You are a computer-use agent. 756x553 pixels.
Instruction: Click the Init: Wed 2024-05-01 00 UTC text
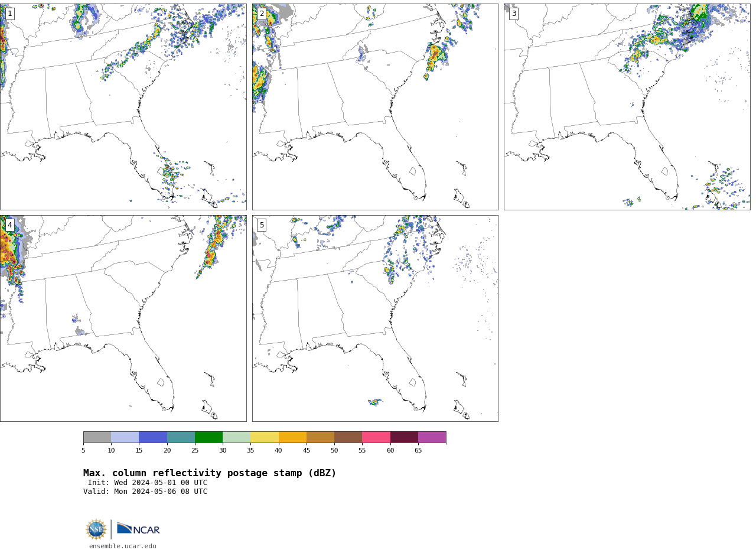point(148,483)
